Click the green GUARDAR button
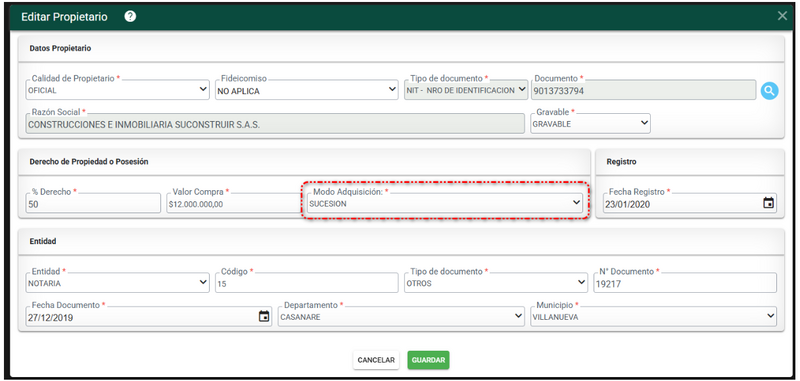The height and width of the screenshot is (381, 800). tap(429, 360)
